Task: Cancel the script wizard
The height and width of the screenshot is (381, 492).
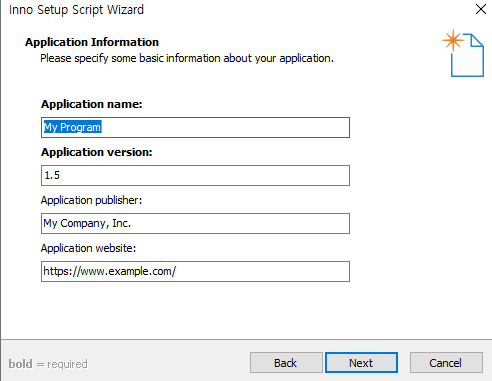Action: (446, 363)
